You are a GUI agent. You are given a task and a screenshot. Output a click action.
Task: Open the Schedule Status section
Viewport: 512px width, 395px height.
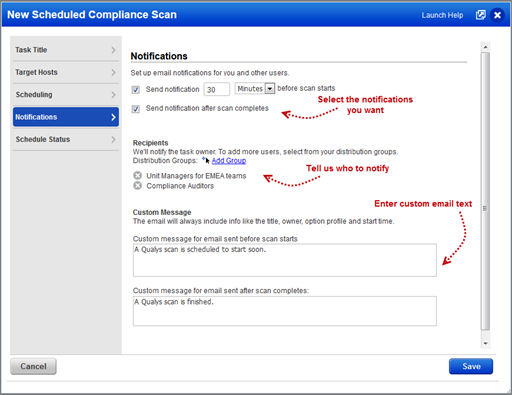(66, 139)
